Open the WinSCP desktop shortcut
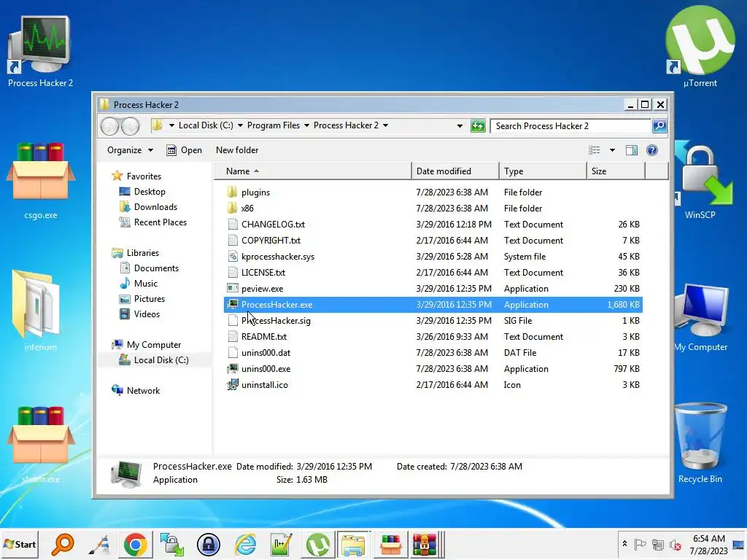This screenshot has height=560, width=747. tap(700, 181)
